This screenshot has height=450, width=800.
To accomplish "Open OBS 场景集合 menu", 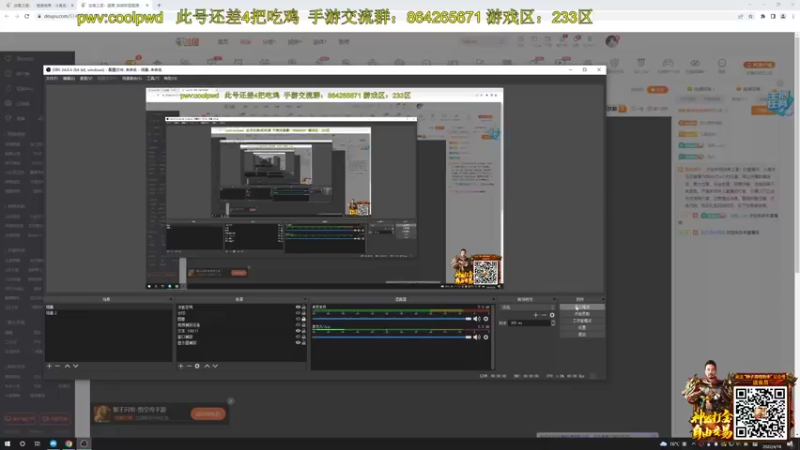I will (x=132, y=79).
